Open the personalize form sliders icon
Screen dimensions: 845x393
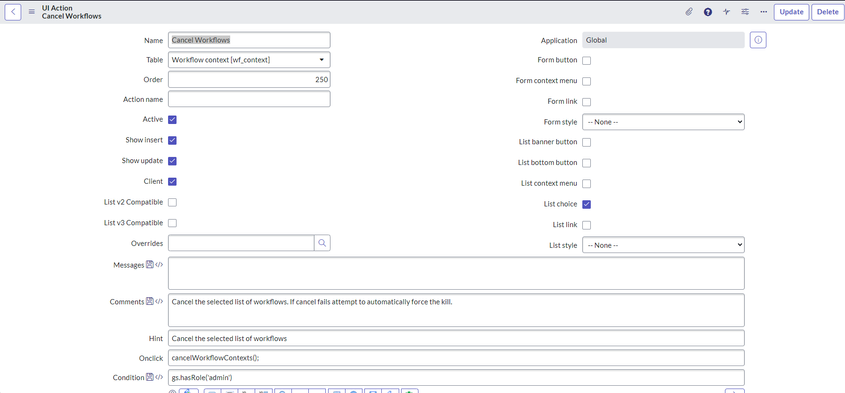point(745,12)
